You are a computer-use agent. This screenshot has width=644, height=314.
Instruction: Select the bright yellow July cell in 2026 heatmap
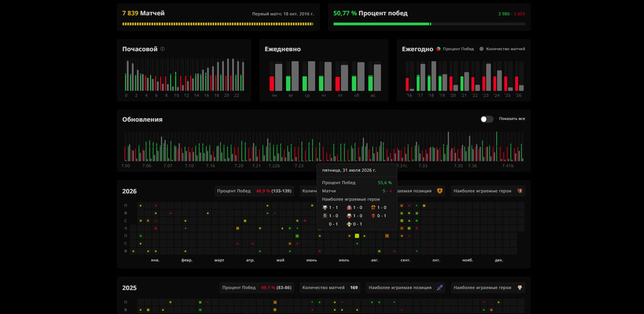pos(357,235)
